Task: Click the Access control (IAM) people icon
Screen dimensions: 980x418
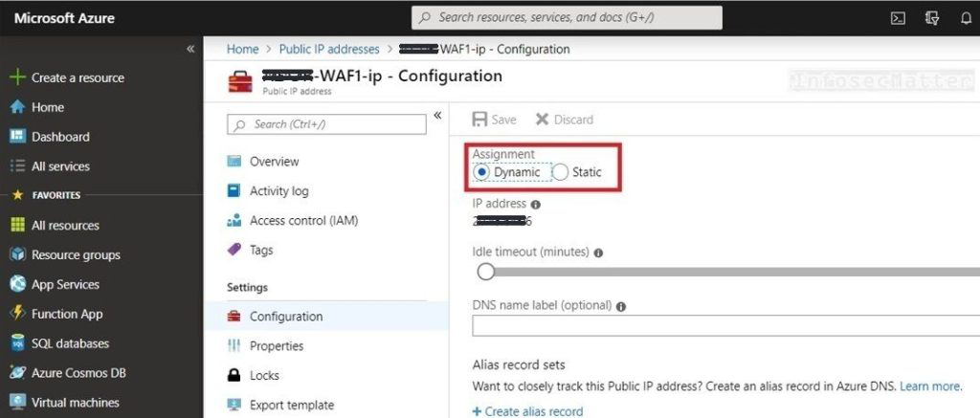Action: (234, 221)
